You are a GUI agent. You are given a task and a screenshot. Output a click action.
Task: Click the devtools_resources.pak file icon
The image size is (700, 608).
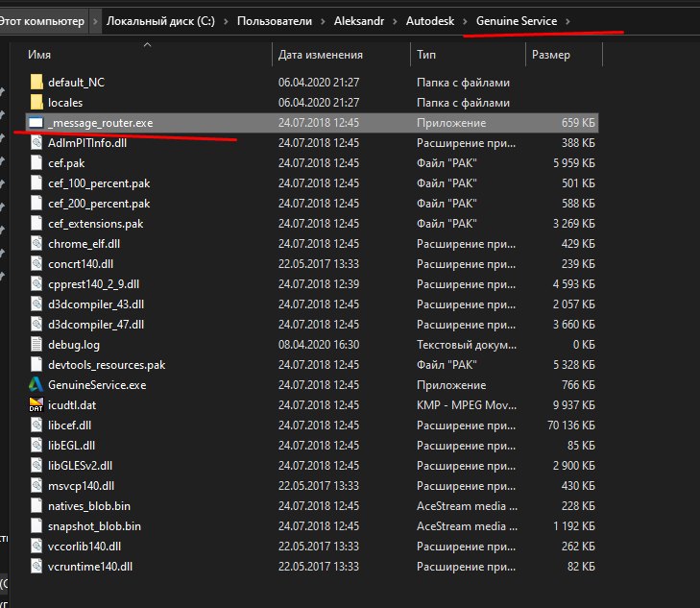point(36,365)
